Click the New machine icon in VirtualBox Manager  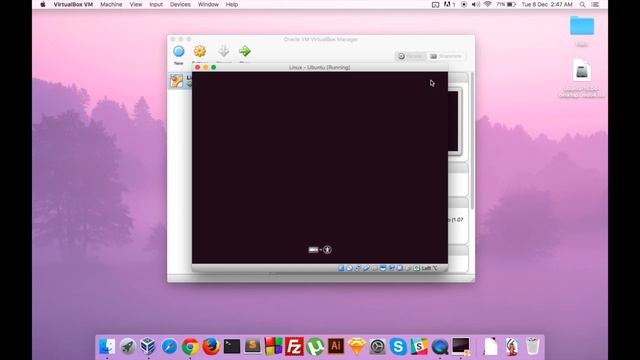pyautogui.click(x=179, y=52)
